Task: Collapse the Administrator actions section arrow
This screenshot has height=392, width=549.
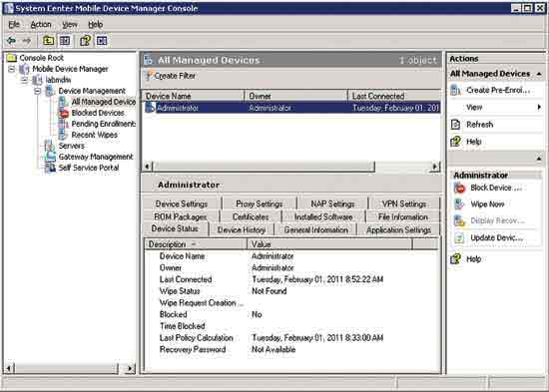Action: 539,160
